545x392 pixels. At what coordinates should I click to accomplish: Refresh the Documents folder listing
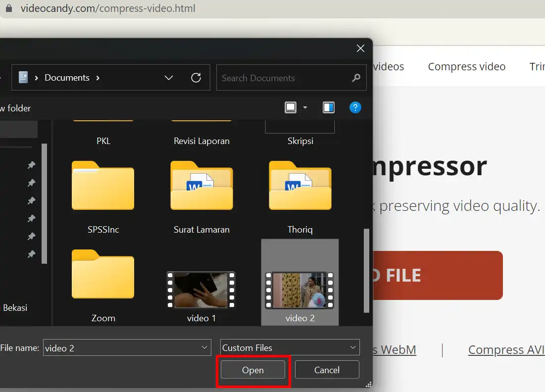(196, 78)
